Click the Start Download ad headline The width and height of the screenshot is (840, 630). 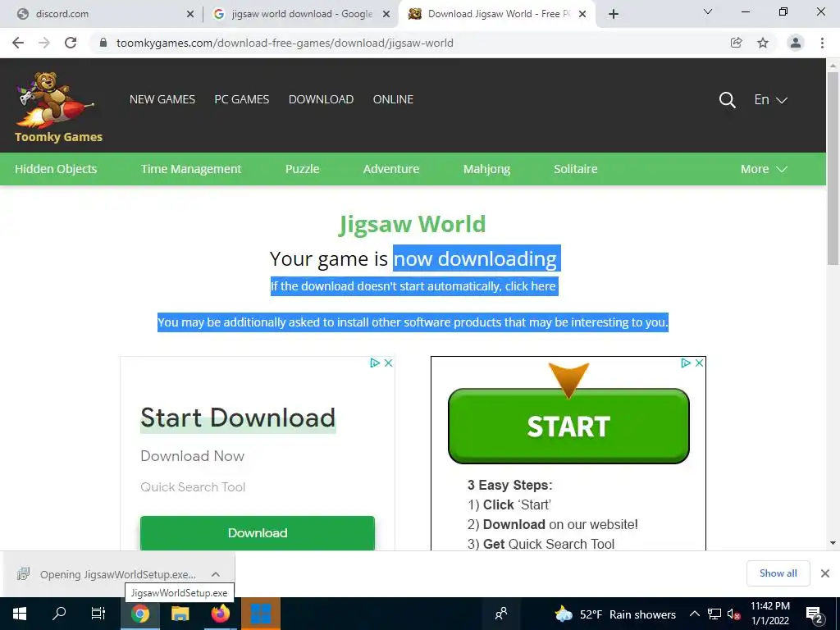(238, 418)
